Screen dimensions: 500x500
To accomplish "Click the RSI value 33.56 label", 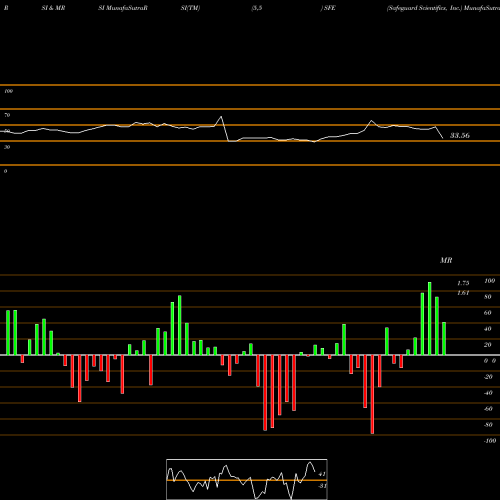I will (x=460, y=135).
